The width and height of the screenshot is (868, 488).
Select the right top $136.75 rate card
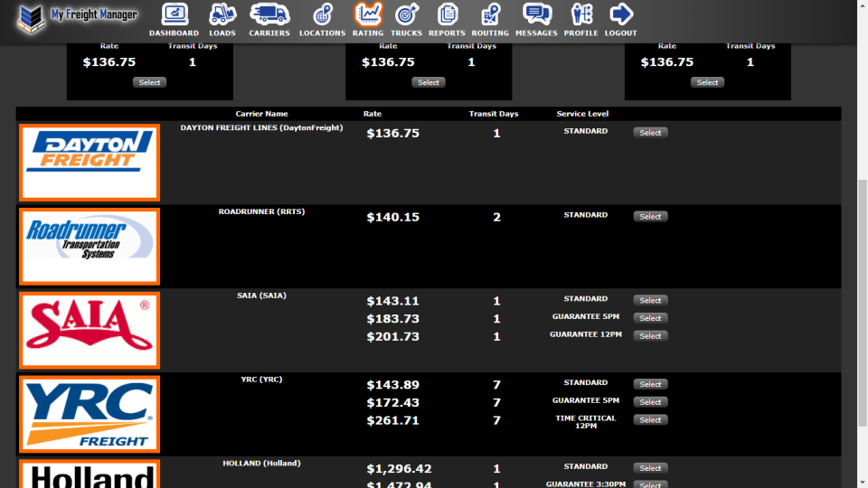coord(707,82)
